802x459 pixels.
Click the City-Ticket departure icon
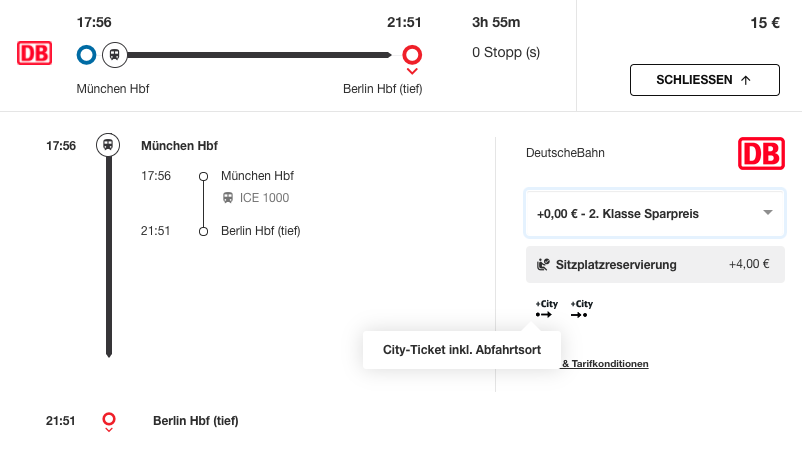pos(545,309)
